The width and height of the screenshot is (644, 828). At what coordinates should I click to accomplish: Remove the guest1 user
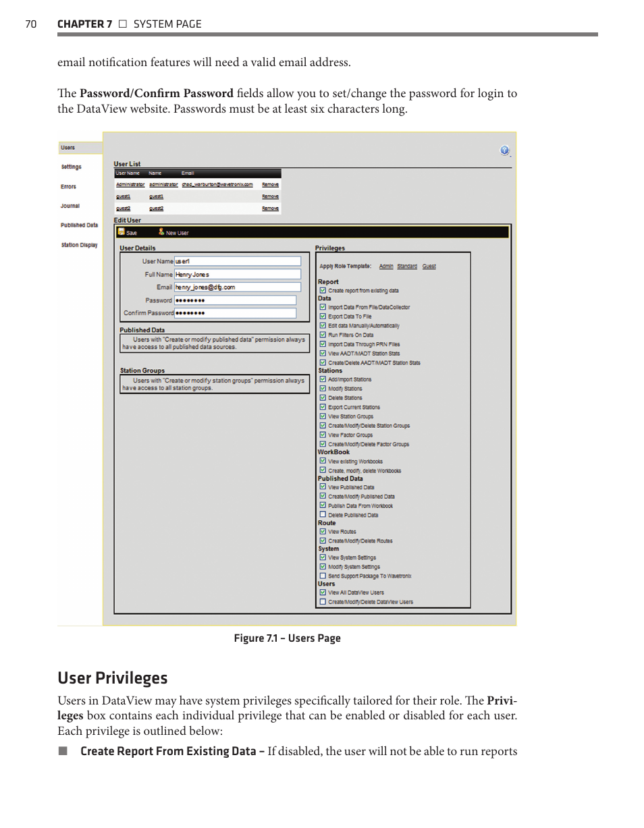(x=271, y=196)
